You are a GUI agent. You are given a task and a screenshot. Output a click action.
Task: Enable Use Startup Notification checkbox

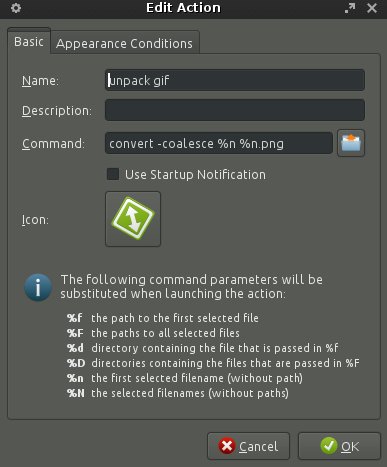pos(113,174)
